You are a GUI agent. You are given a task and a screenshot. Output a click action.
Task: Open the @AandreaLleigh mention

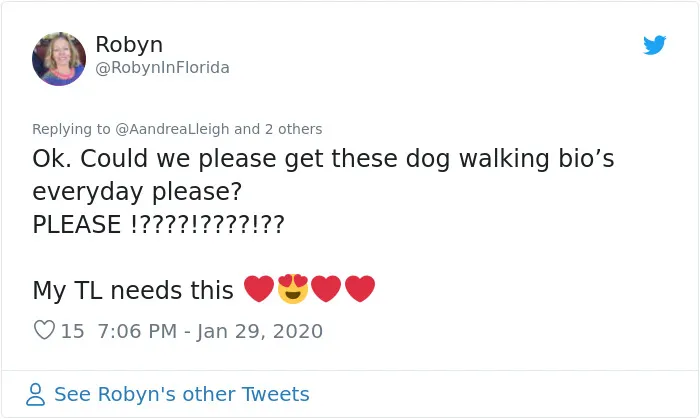[172, 129]
